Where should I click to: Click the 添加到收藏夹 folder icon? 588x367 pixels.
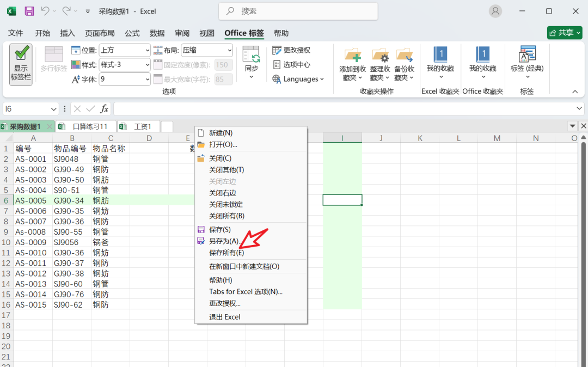pyautogui.click(x=352, y=55)
